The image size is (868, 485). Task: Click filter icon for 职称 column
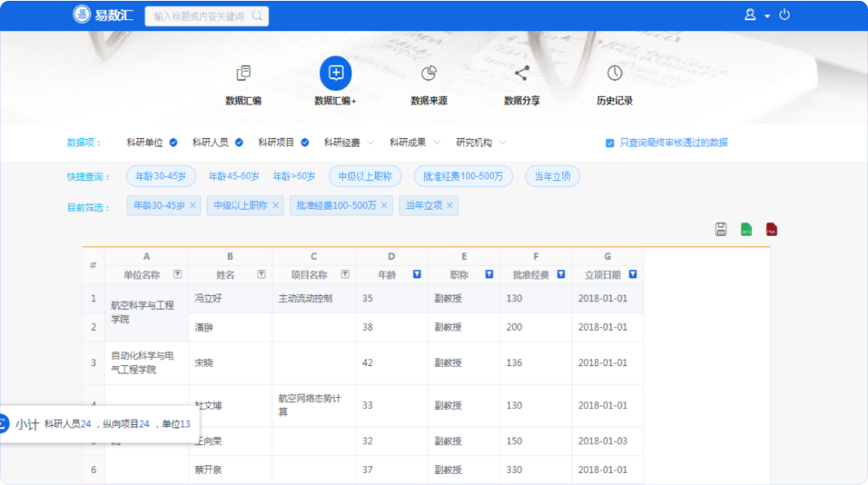(x=489, y=274)
